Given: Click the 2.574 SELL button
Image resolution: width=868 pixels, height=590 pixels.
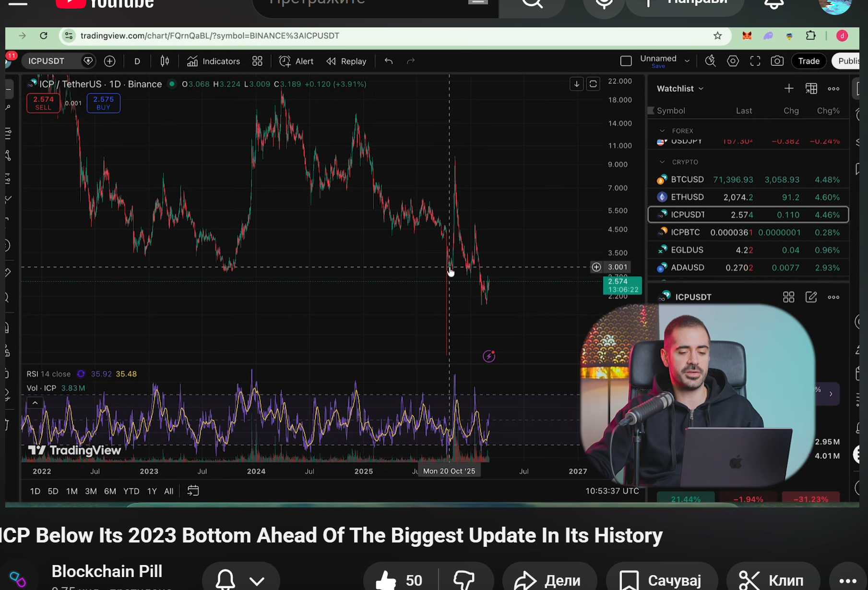Looking at the screenshot, I should click(x=43, y=103).
